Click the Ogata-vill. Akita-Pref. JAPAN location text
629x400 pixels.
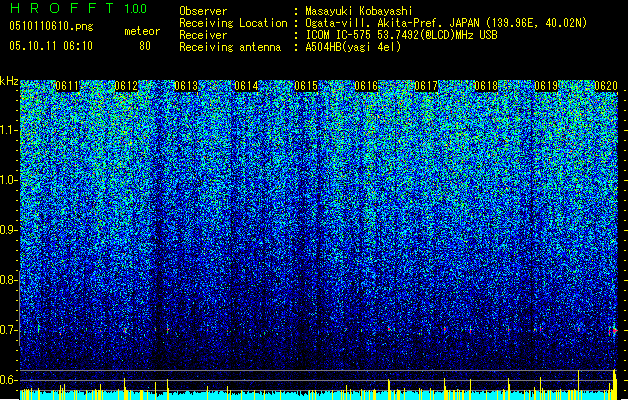[446, 23]
